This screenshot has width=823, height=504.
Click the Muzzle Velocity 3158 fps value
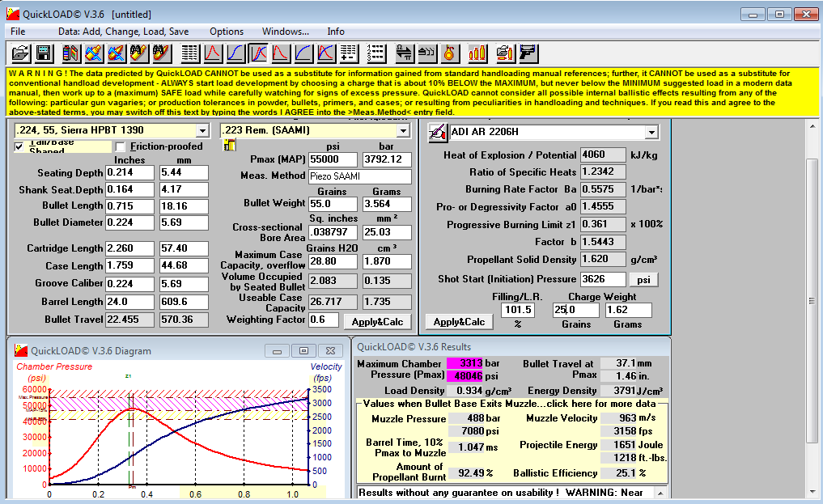pos(618,431)
